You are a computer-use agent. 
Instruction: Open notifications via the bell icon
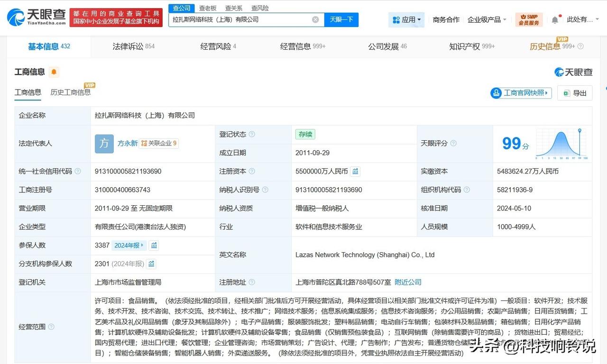pos(555,19)
